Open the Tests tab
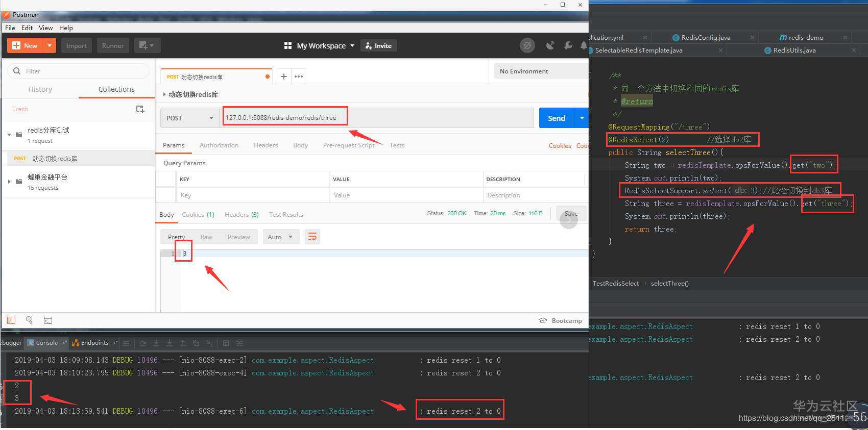868x430 pixels. coord(397,145)
